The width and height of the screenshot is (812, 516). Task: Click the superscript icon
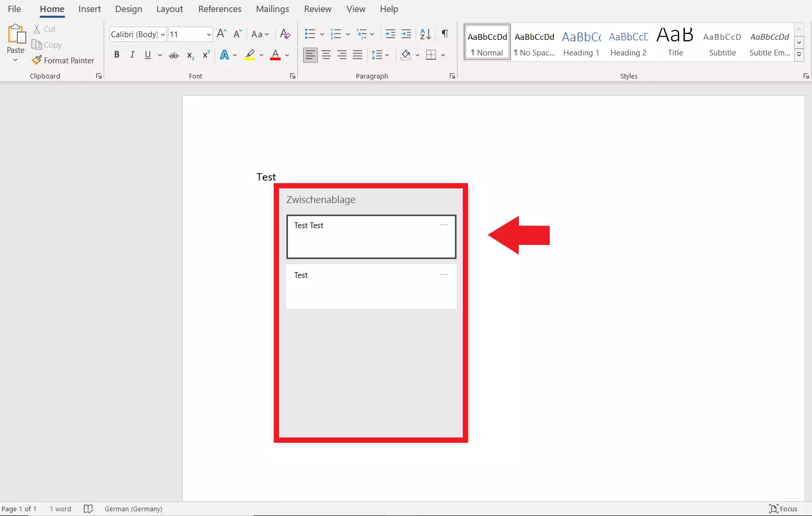tap(205, 54)
